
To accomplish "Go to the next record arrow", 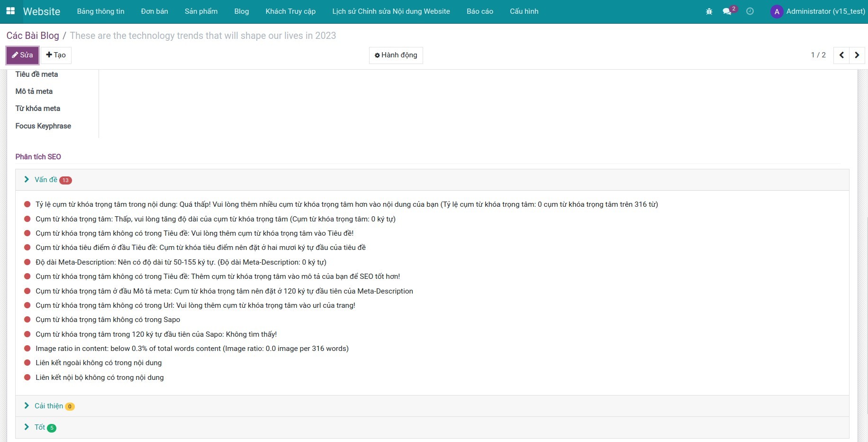I will coord(857,55).
